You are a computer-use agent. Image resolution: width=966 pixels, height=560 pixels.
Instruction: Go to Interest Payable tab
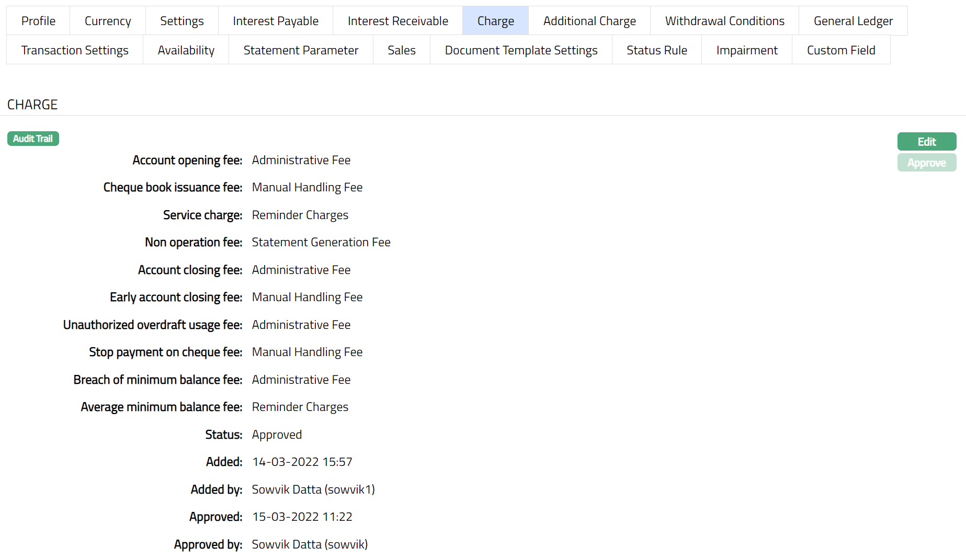point(276,21)
